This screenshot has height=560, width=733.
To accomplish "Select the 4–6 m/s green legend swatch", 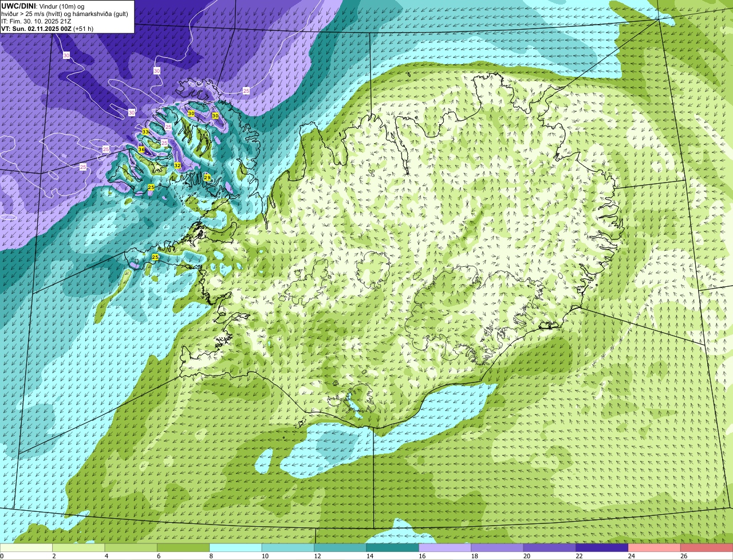I will [x=131, y=547].
